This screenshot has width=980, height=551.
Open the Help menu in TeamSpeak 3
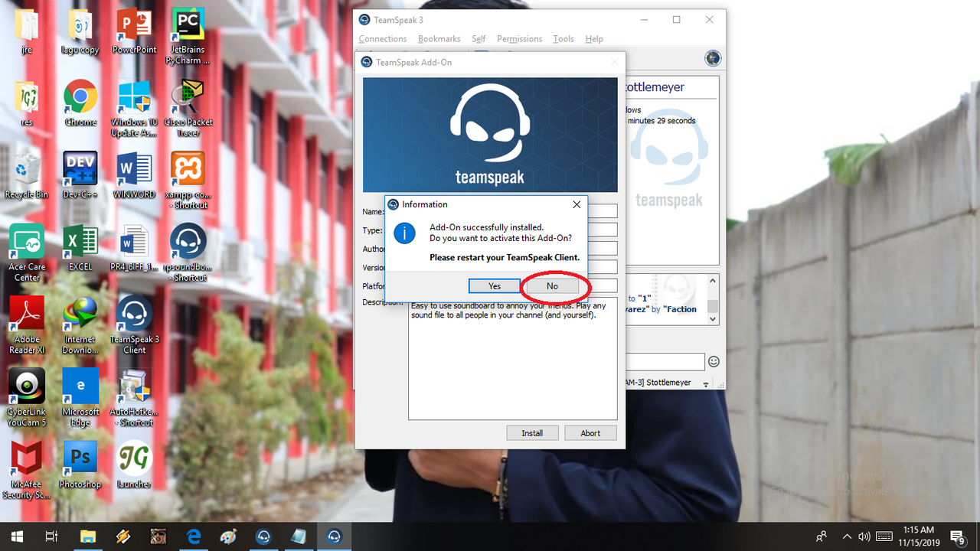594,39
